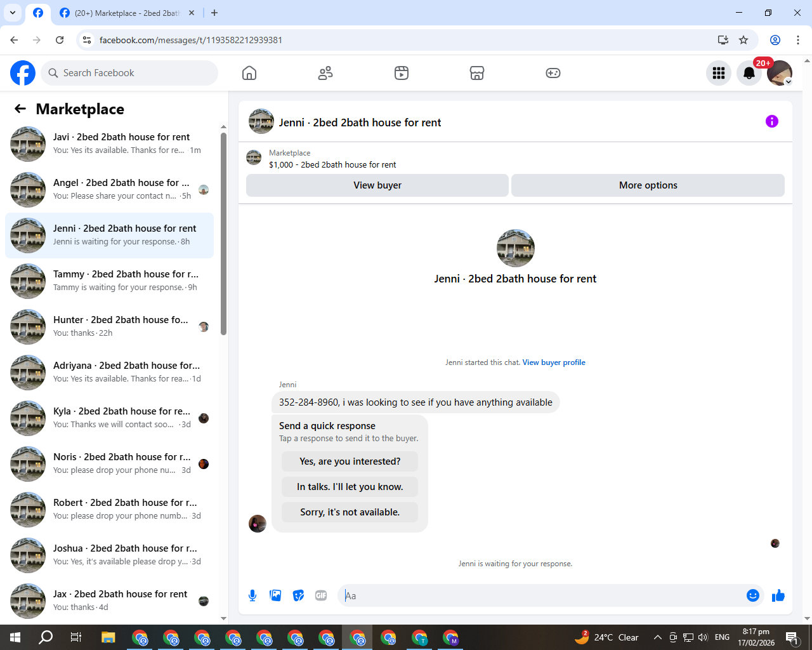Open the notifications bell
The width and height of the screenshot is (812, 650).
tap(749, 73)
